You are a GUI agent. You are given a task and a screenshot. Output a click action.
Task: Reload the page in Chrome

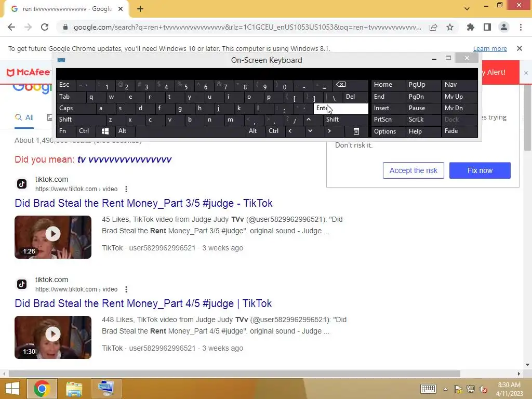click(x=45, y=27)
